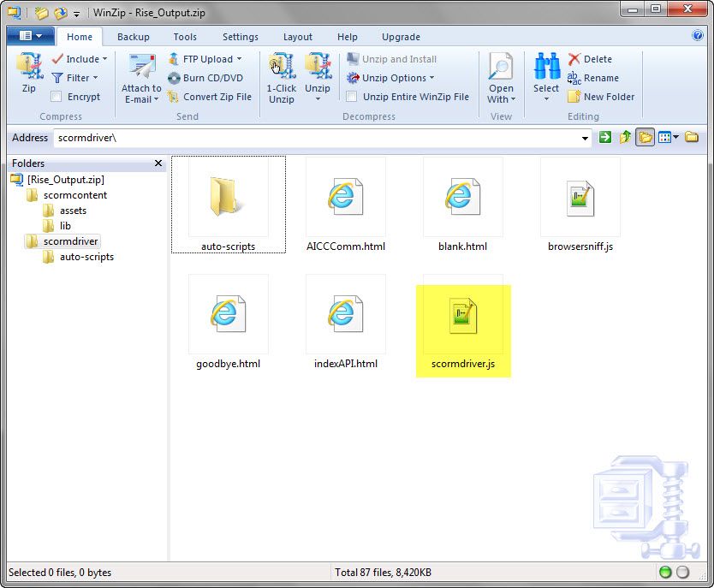
Task: Click the Select binoculars icon
Action: (546, 68)
